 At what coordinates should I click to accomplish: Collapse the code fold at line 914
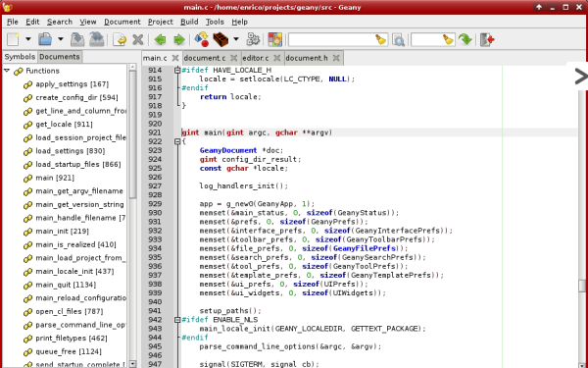click(177, 71)
